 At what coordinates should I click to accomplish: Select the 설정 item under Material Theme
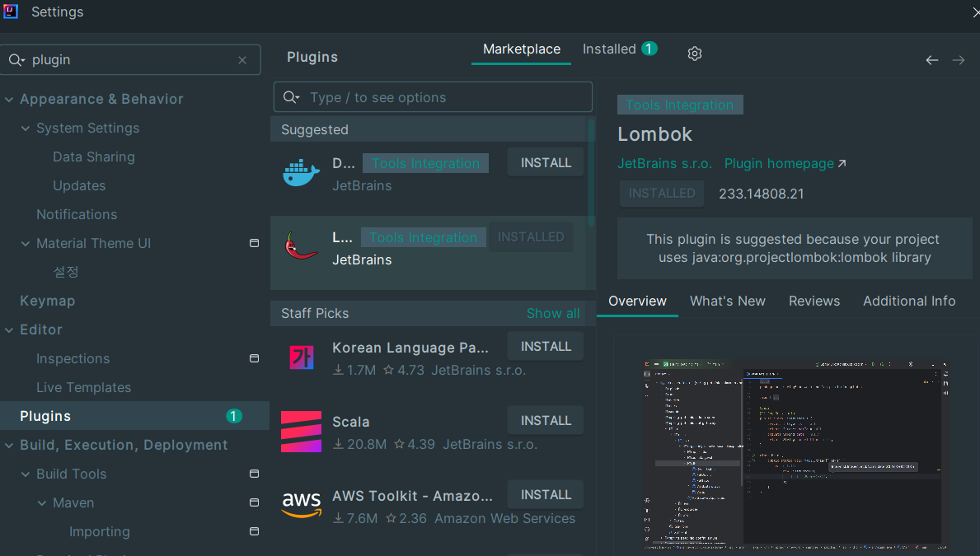(x=66, y=273)
